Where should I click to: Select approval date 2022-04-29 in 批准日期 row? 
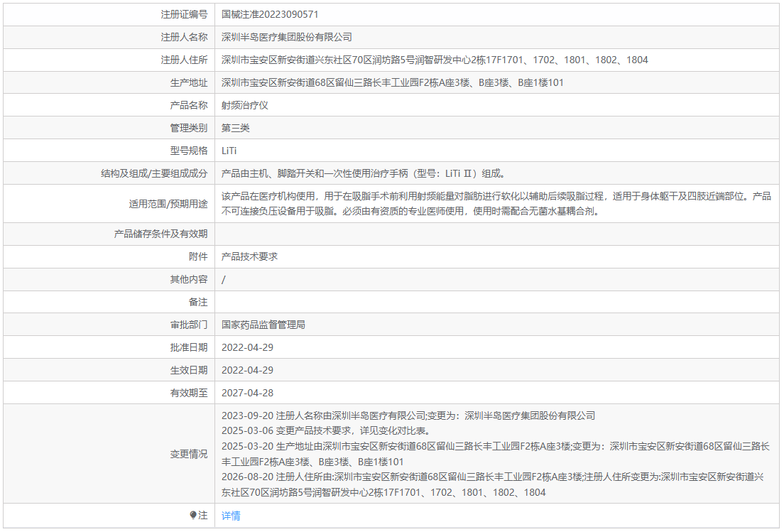coord(248,347)
